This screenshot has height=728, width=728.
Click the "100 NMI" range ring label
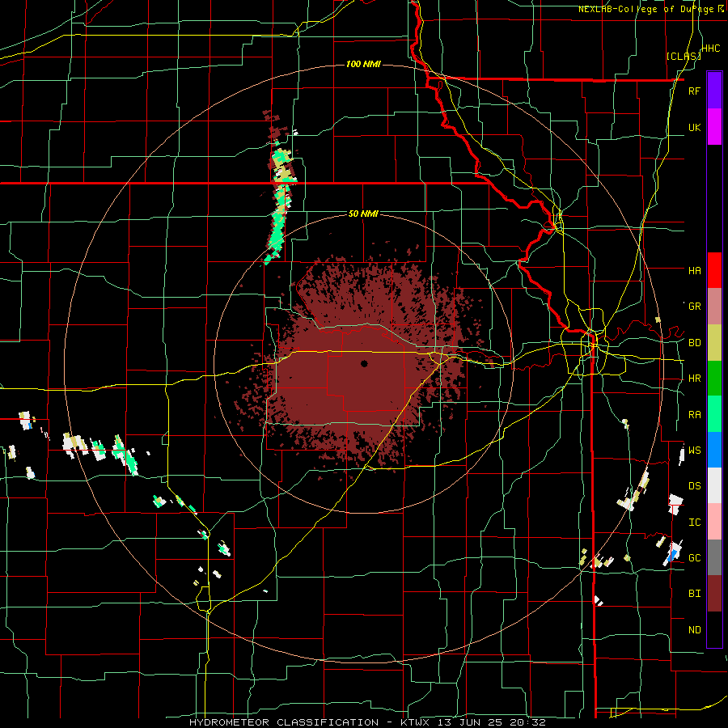363,64
